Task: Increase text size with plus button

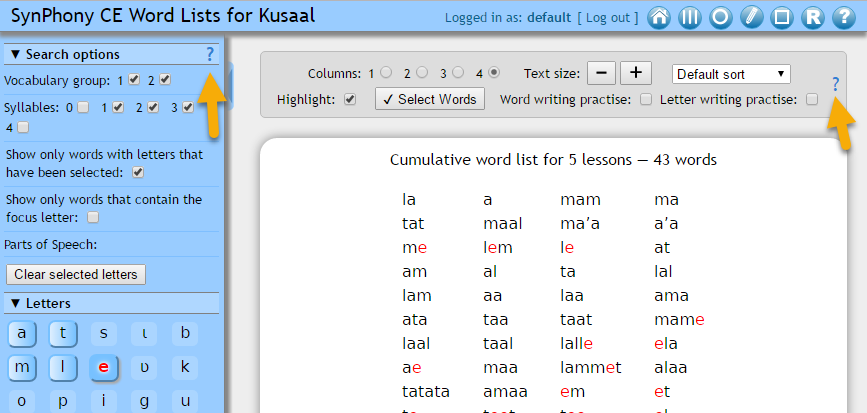Action: click(636, 73)
